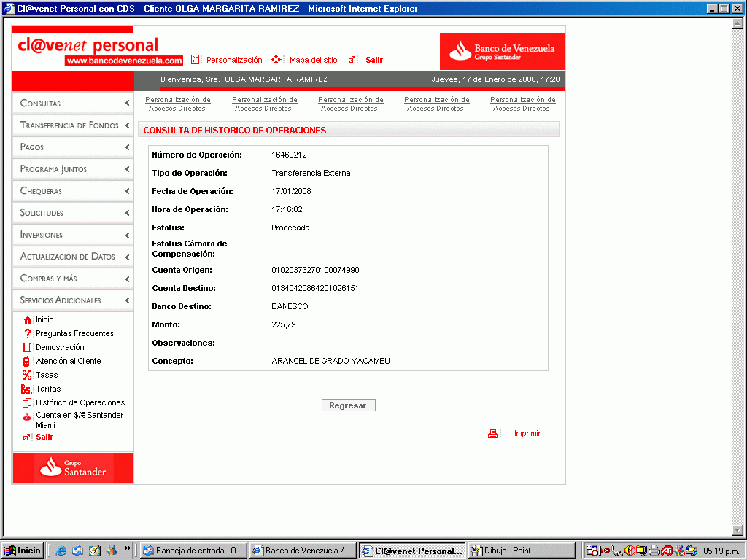The width and height of the screenshot is (747, 560).
Task: Expand the Programa Juntos section
Action: click(73, 169)
